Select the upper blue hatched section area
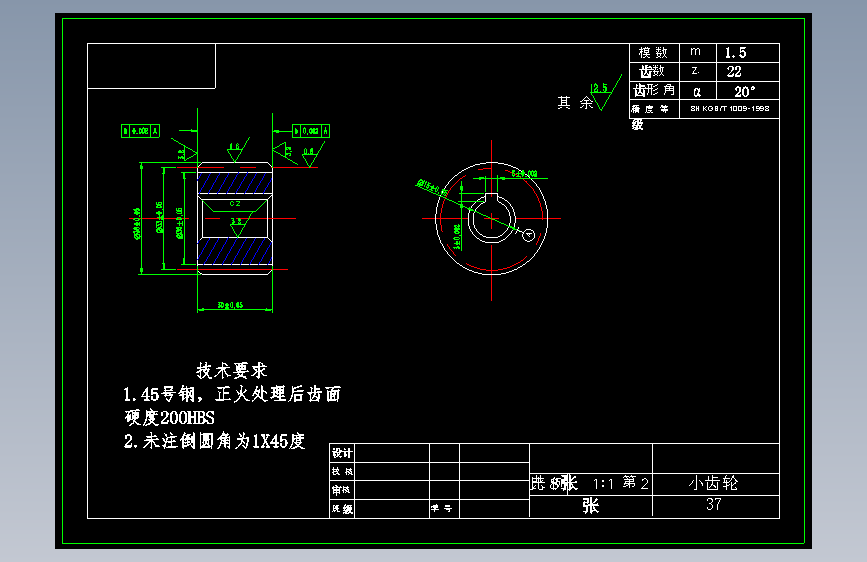The width and height of the screenshot is (867, 562). click(x=235, y=183)
